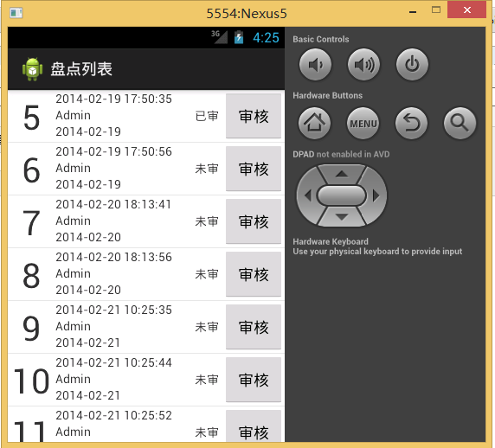Click the DPAD right arrow
The height and width of the screenshot is (448, 495).
(376, 195)
